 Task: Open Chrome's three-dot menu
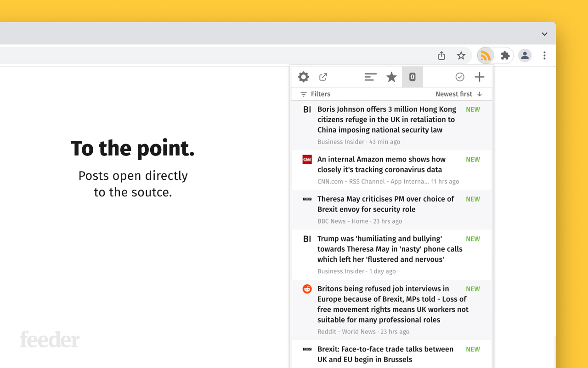tap(544, 55)
